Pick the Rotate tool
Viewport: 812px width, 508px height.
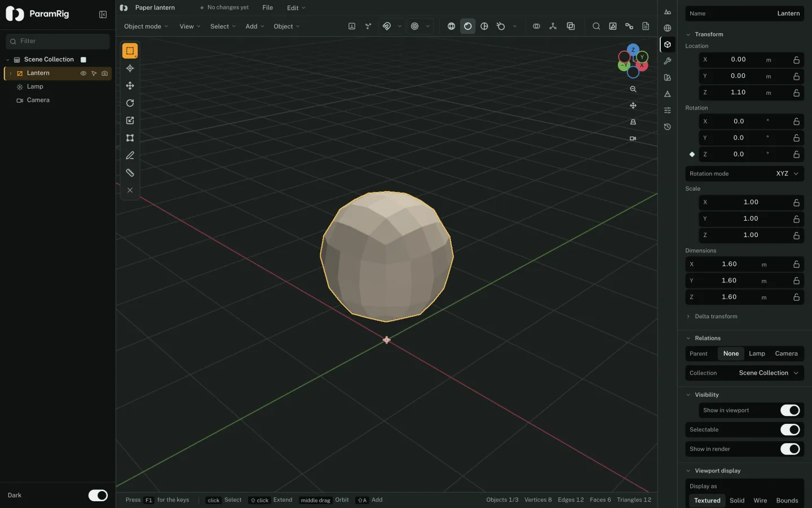tap(130, 103)
